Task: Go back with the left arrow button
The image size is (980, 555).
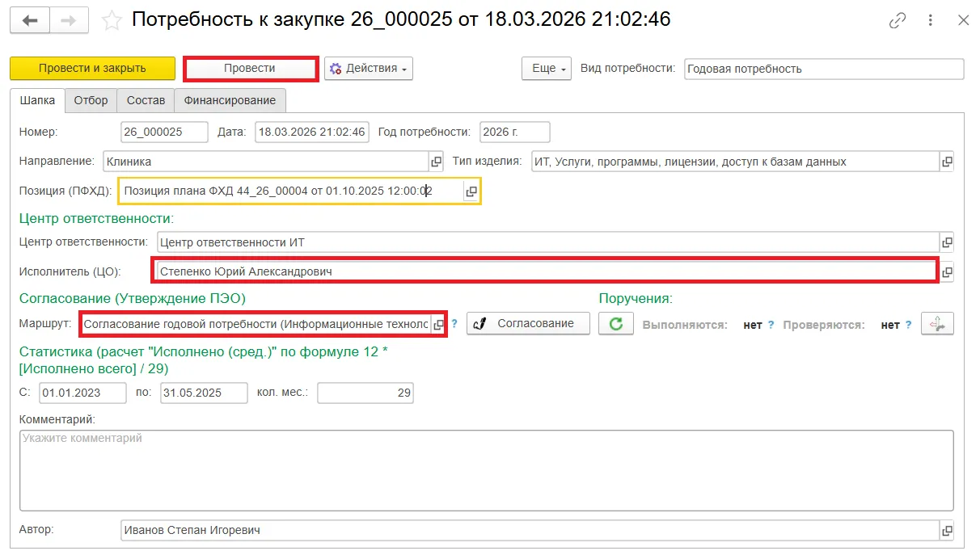Action: coord(30,21)
